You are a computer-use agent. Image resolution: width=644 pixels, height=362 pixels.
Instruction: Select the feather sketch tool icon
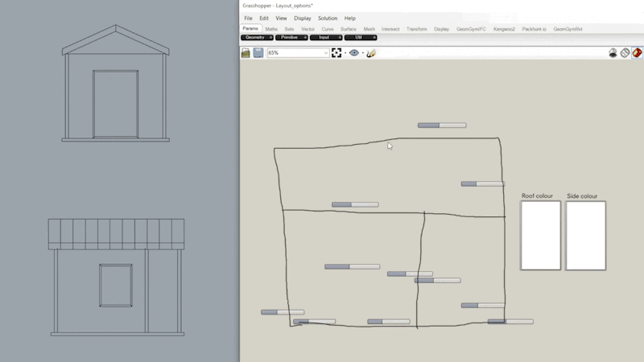(371, 53)
